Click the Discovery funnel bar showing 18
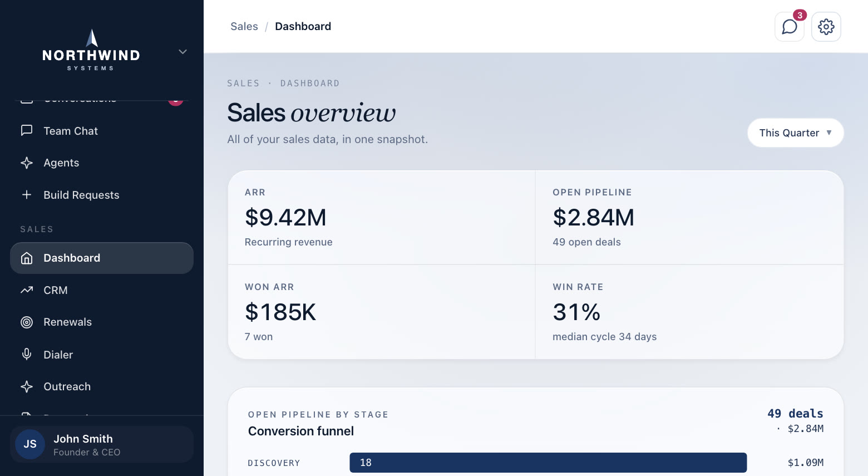The height and width of the screenshot is (476, 868). [548, 463]
